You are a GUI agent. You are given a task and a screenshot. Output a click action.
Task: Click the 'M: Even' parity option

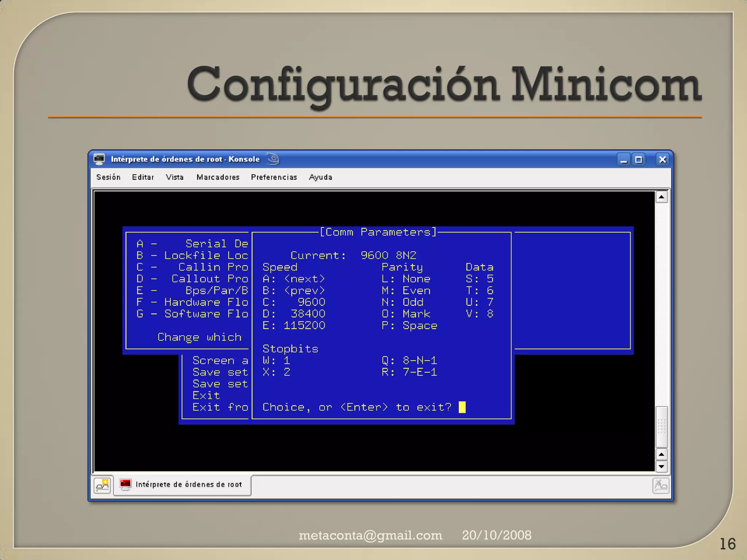tap(406, 291)
